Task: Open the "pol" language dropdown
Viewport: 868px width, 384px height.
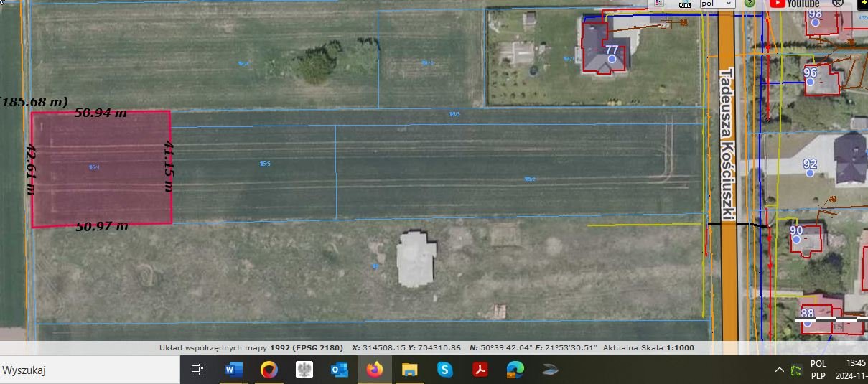Action: click(x=717, y=4)
